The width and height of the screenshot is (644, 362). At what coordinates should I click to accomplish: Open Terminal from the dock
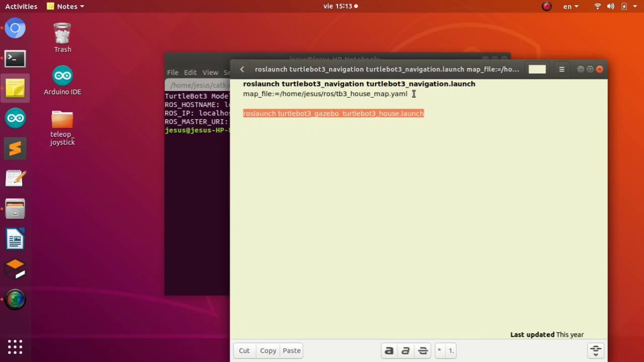(x=15, y=59)
